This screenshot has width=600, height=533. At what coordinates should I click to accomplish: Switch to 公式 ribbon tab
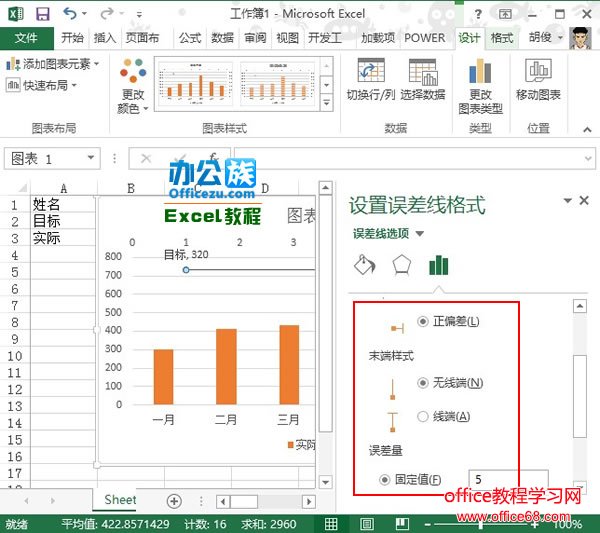[190, 38]
